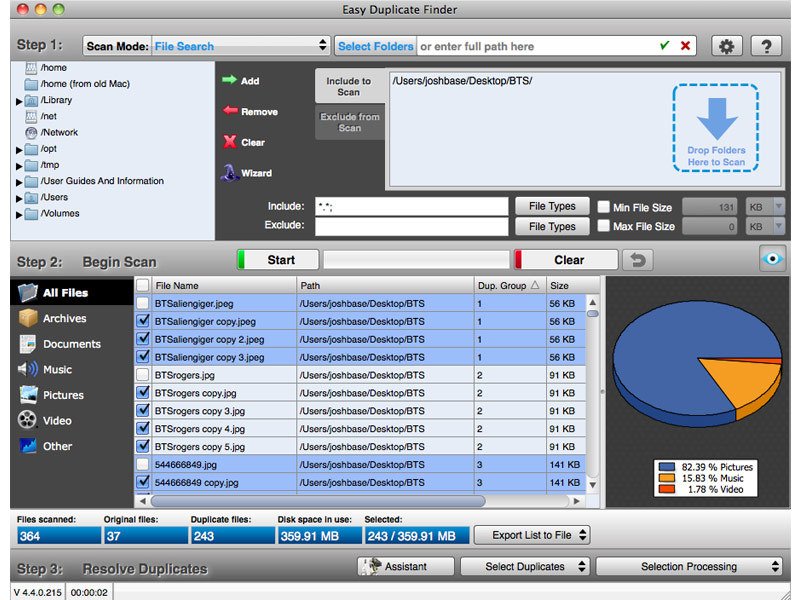Click the scan progress bar
800x600 pixels.
point(416,260)
